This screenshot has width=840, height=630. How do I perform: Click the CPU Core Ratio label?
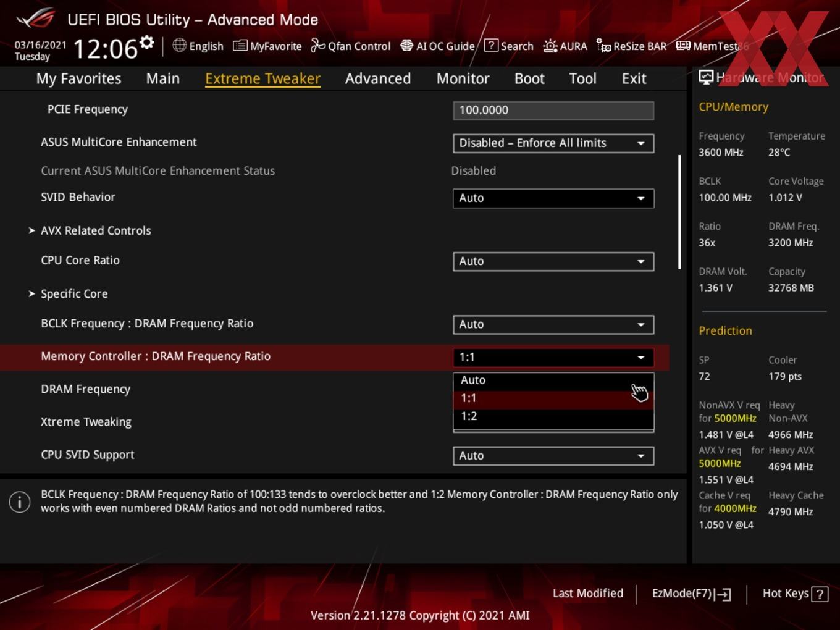pyautogui.click(x=80, y=260)
